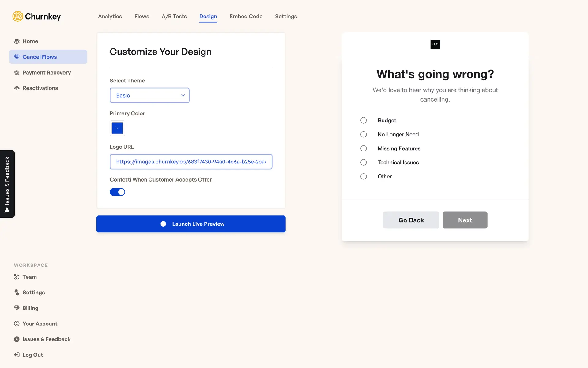Open the Primary Color picker swatch

pos(117,128)
